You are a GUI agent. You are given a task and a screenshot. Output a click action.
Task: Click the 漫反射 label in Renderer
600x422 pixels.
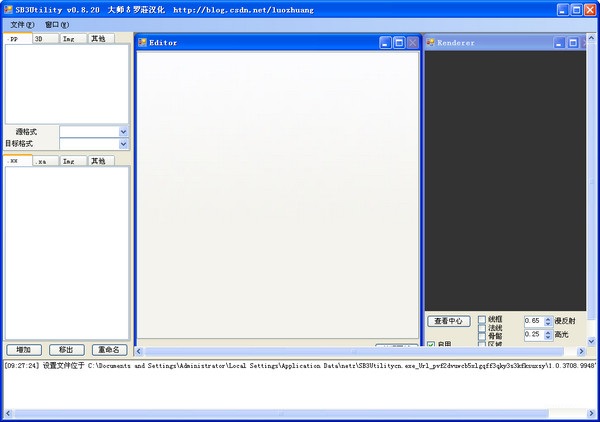click(x=565, y=321)
